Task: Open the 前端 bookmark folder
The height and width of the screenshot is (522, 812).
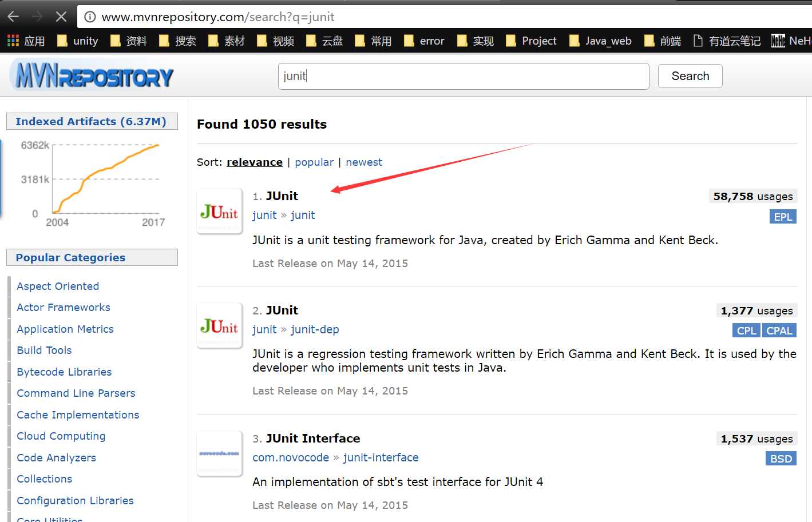Action: point(663,41)
